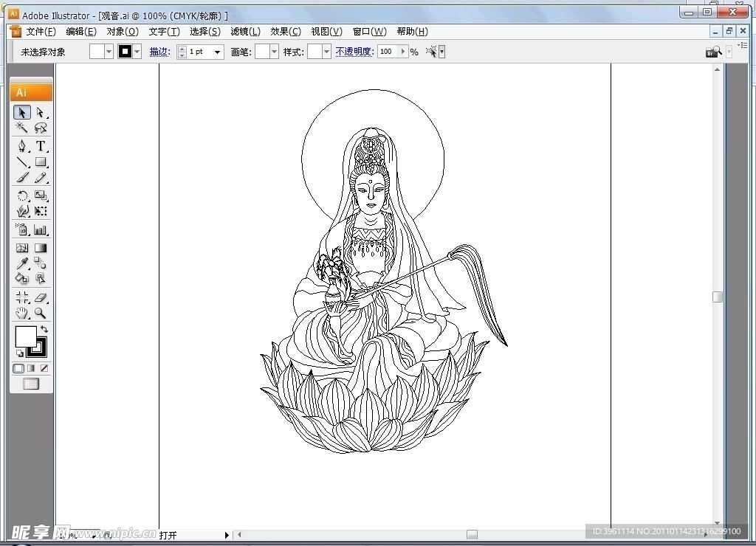The width and height of the screenshot is (756, 546).
Task: Reset to Default Fill and Stroke icon
Action: (x=20, y=353)
